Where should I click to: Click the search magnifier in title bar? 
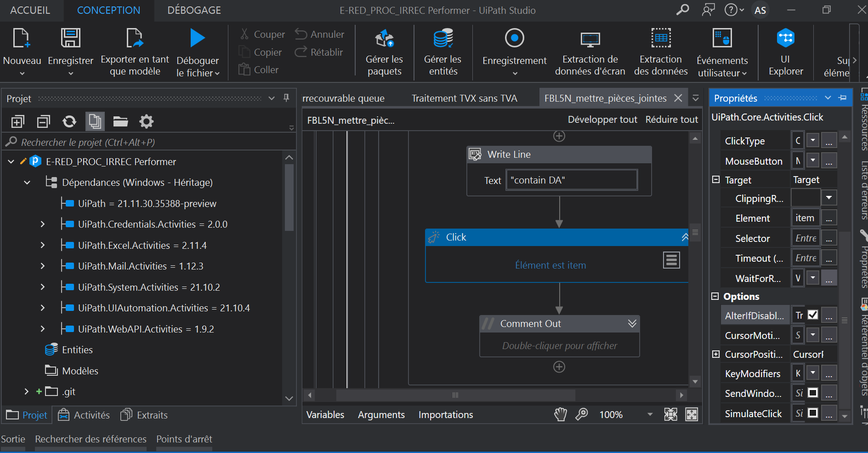[x=683, y=10]
